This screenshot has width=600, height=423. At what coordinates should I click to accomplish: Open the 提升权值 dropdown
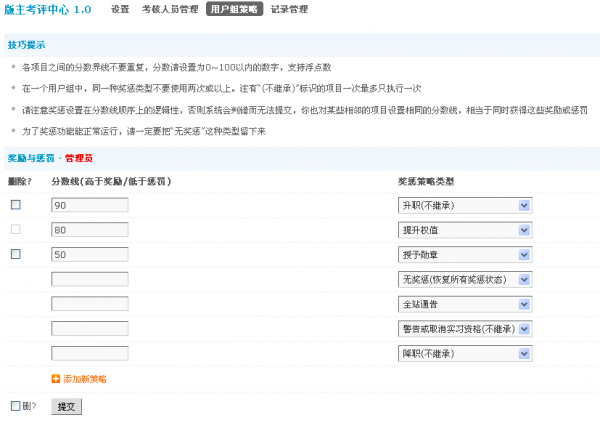(x=465, y=230)
